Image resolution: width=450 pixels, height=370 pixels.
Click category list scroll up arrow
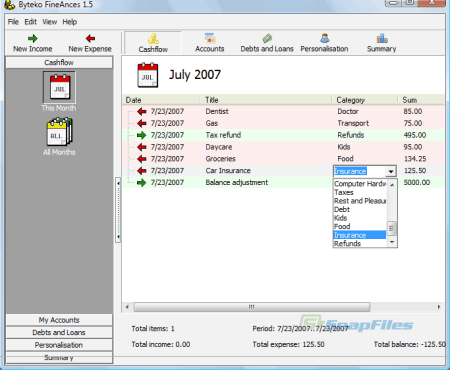point(392,184)
